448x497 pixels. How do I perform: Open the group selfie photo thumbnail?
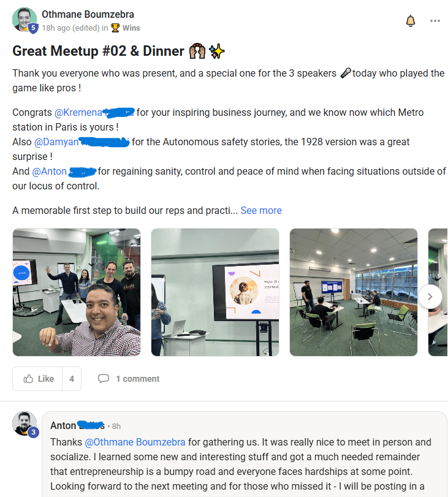point(77,292)
